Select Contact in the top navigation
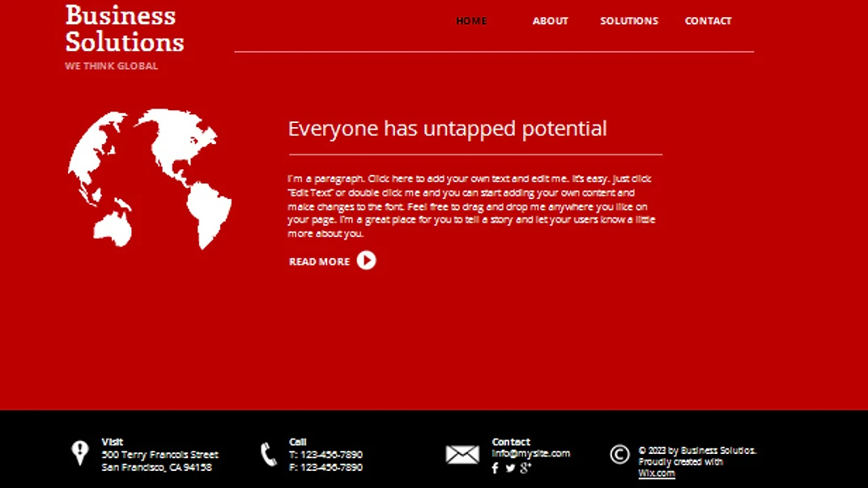 [x=708, y=21]
